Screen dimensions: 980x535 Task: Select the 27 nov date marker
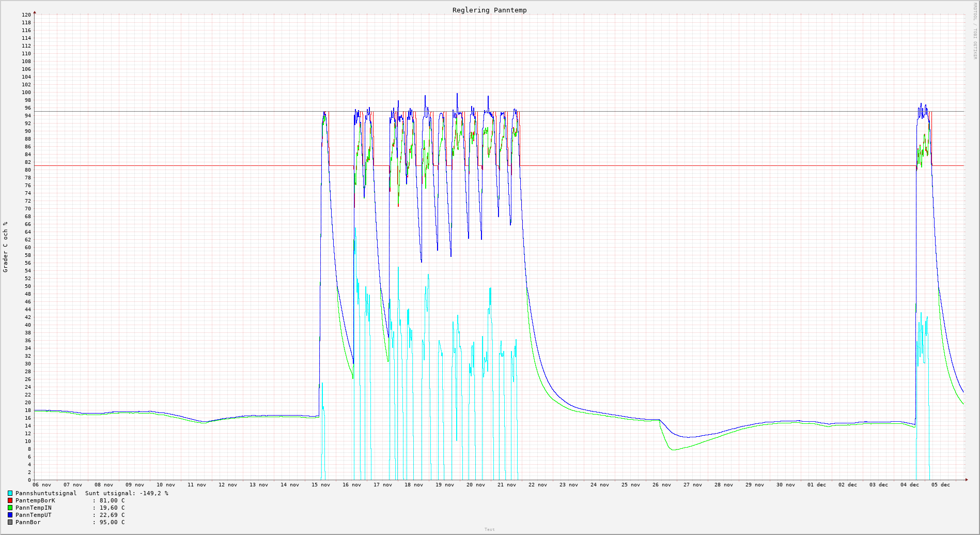[693, 485]
